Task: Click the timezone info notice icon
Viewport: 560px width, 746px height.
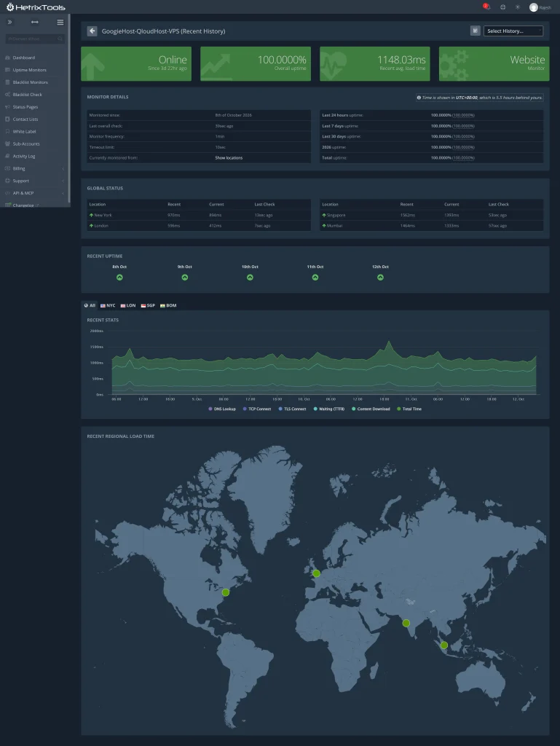Action: (419, 98)
